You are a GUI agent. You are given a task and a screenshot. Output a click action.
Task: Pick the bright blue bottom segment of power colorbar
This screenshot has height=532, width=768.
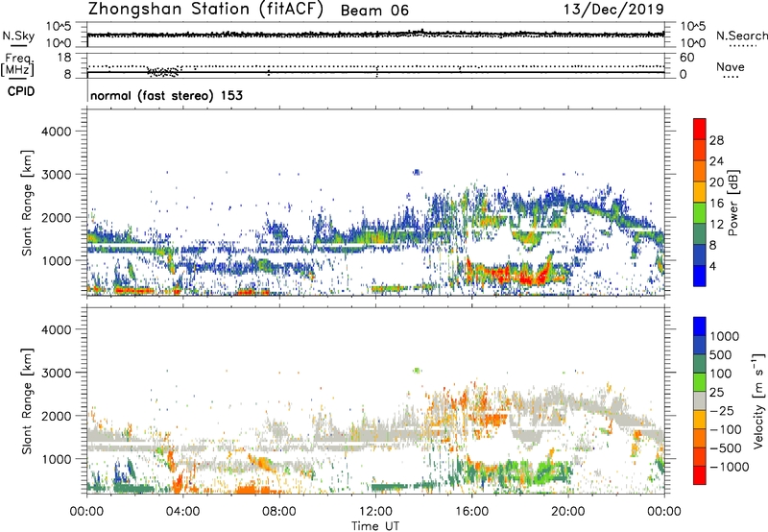700,276
